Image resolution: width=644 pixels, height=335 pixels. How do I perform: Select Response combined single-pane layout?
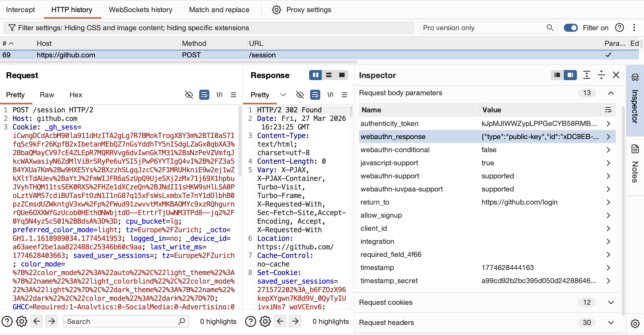point(342,75)
